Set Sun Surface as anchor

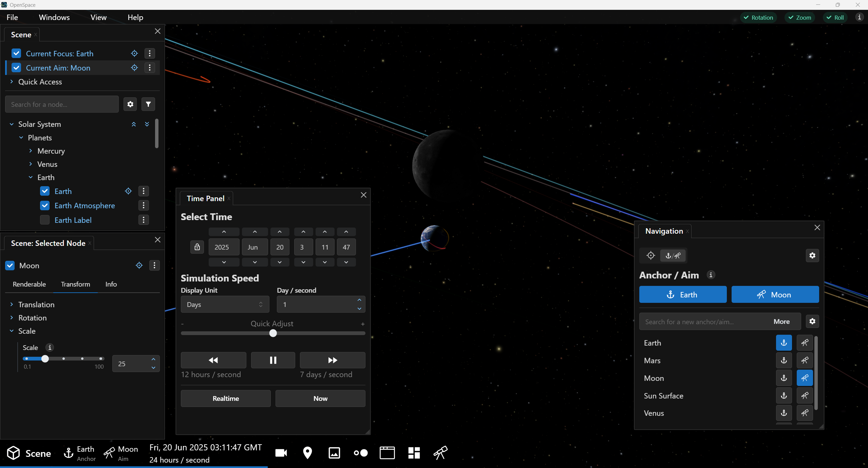pyautogui.click(x=784, y=395)
